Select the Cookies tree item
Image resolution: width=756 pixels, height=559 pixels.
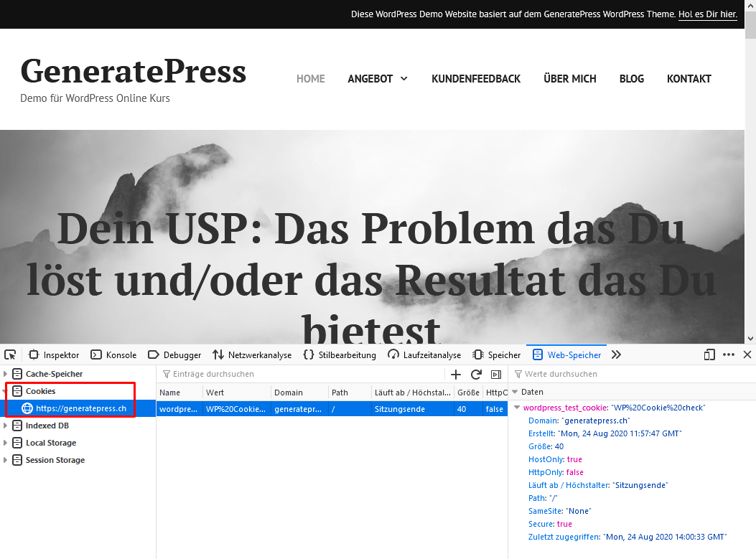pos(40,391)
